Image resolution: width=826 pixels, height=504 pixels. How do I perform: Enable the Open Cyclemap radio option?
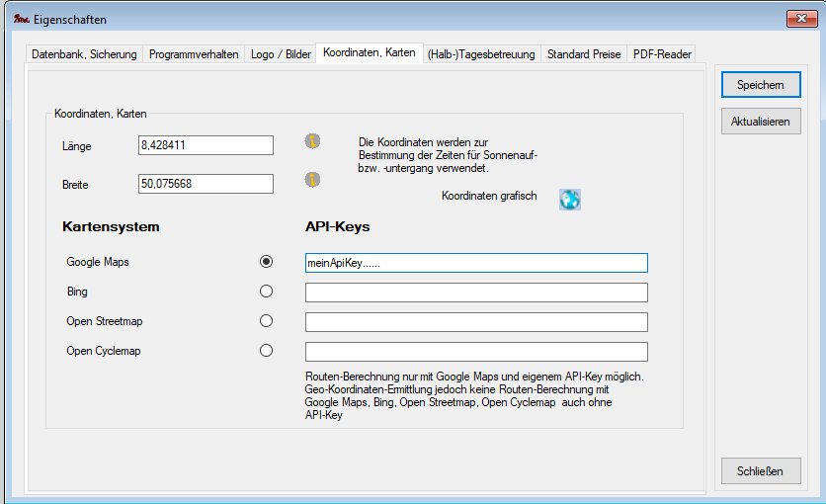pos(265,351)
